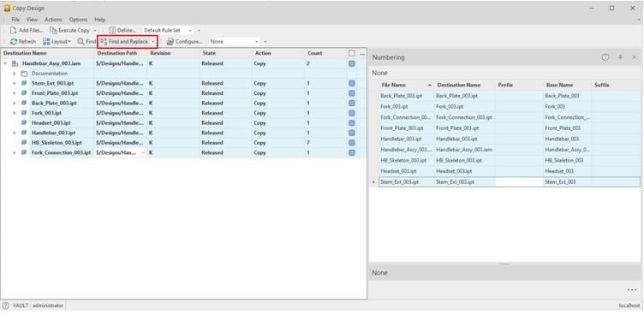644x314 pixels.
Task: Toggle checkbox for Fork_003.ipt row
Action: [x=352, y=113]
